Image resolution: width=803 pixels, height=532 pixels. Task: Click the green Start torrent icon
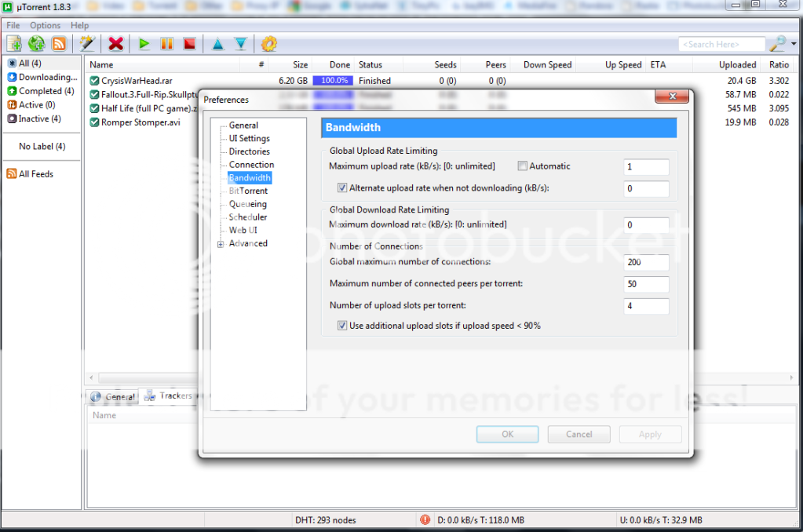tap(144, 44)
